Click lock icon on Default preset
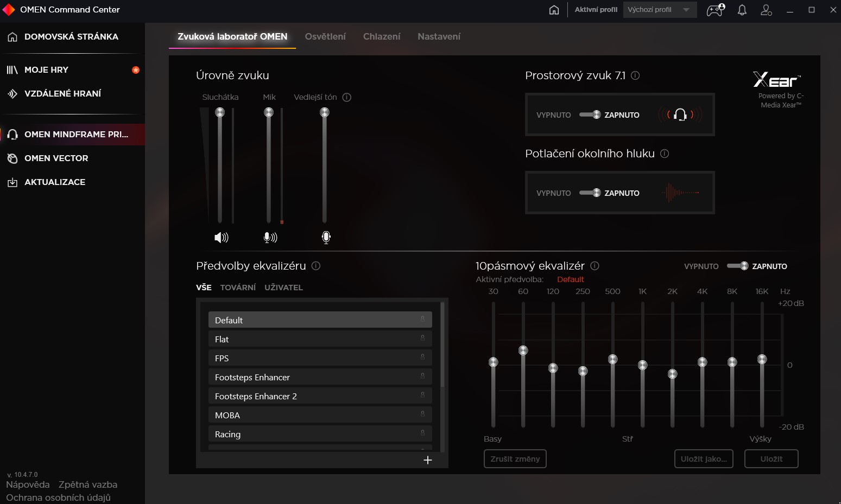This screenshot has height=504, width=841. coord(422,319)
